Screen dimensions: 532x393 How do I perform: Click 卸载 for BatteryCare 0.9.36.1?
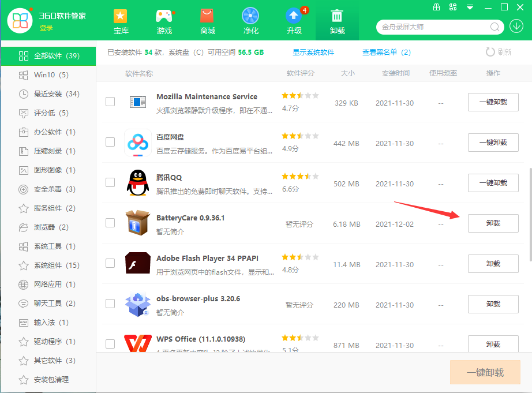point(493,223)
